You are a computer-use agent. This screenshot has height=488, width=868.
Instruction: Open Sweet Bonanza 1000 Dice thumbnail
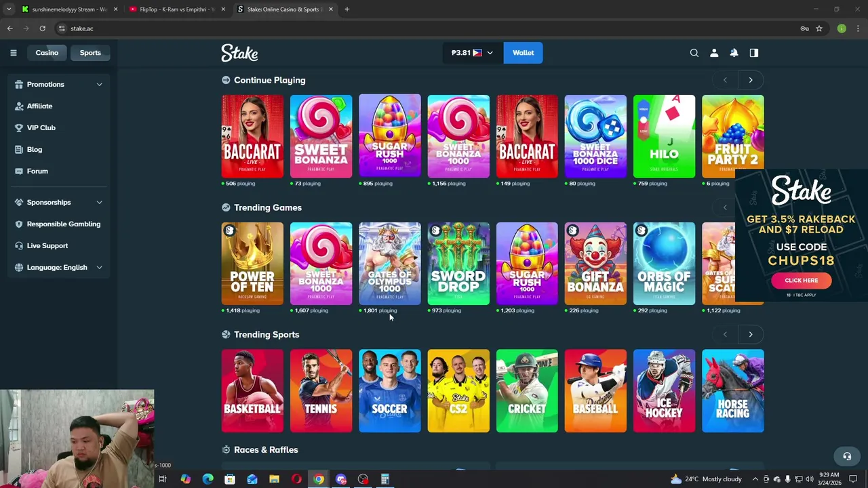coord(595,136)
